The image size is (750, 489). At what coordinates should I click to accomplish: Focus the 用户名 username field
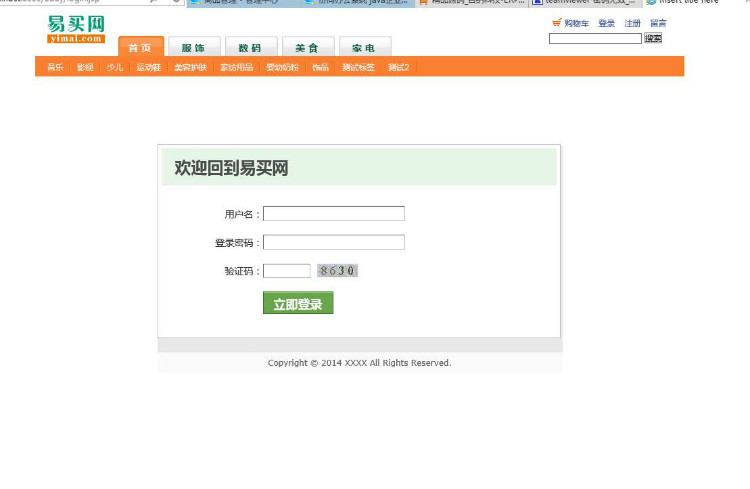click(334, 213)
